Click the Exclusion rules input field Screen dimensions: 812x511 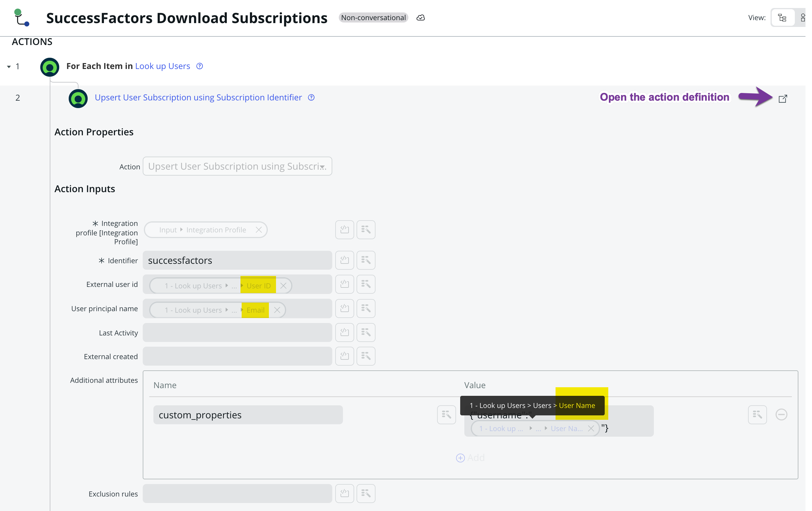click(x=237, y=494)
